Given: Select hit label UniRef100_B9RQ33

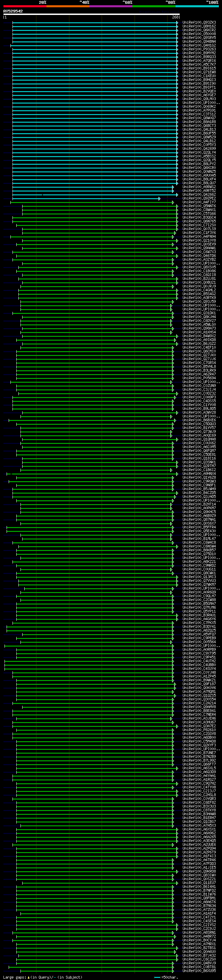Looking at the screenshot, I should 199,57.
